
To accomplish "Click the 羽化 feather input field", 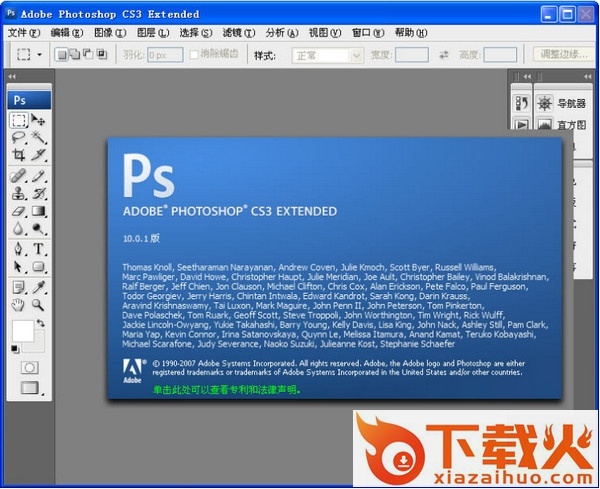I will [x=165, y=55].
